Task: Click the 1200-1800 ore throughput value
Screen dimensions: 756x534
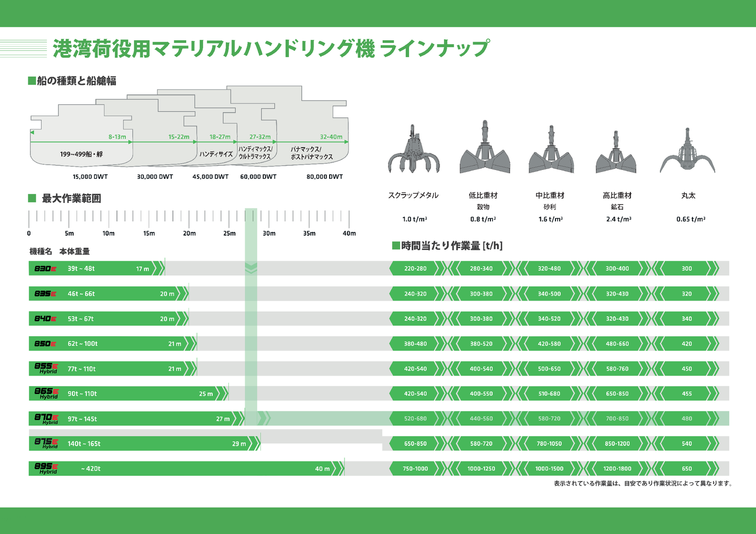Action: point(617,469)
